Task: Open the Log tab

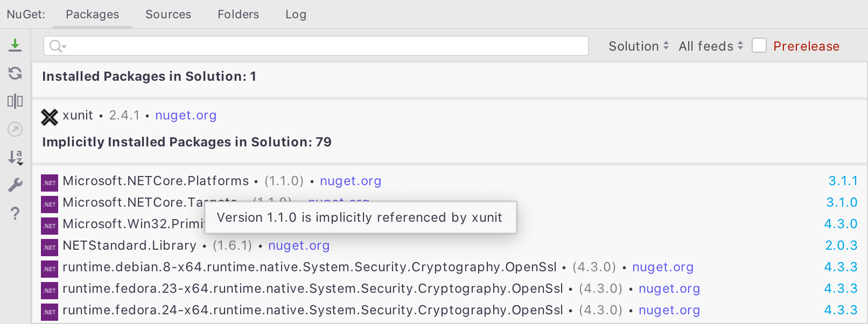Action: click(296, 15)
